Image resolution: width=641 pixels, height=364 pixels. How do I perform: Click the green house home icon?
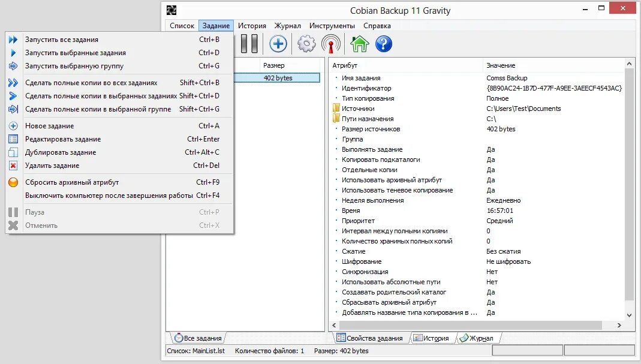click(x=359, y=44)
